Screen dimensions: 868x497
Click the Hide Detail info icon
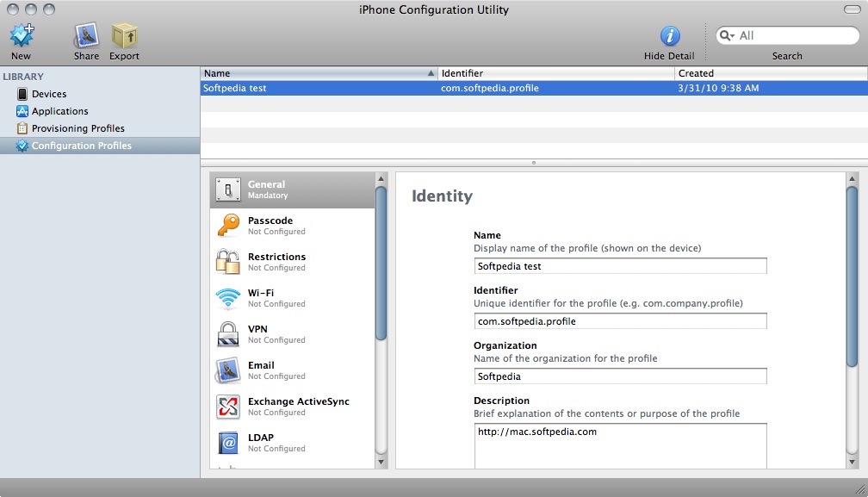click(x=670, y=36)
